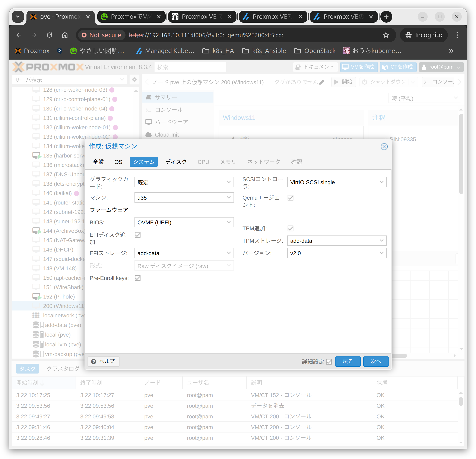Switch to the ディスク tab
Viewport: 476px width, 459px height.
(x=176, y=162)
